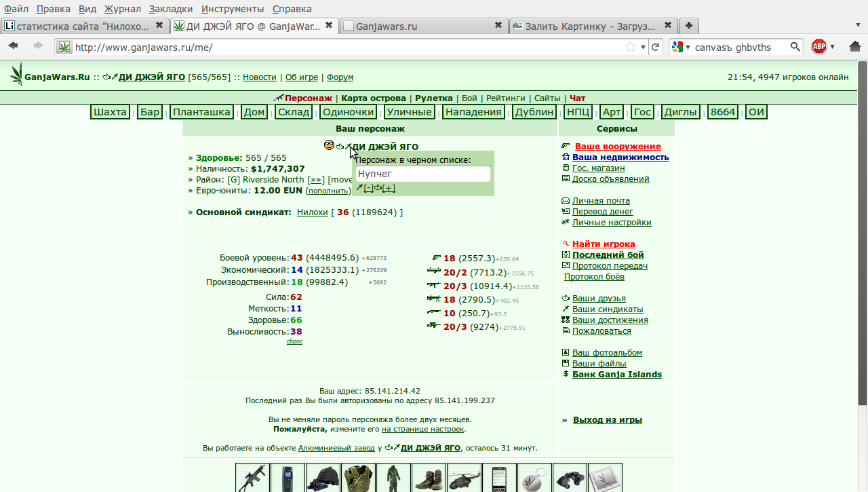Click the camouflage body armor vest item
The image size is (868, 492).
click(358, 478)
